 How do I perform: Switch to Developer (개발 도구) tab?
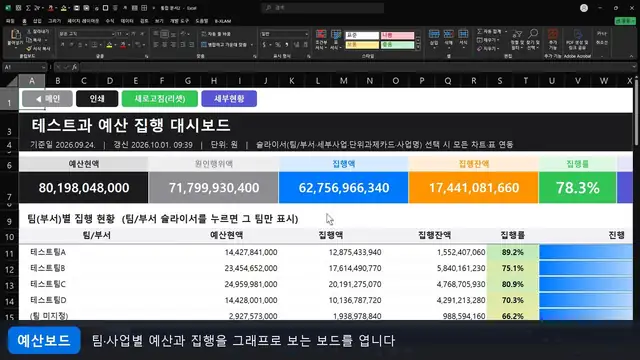pyautogui.click(x=180, y=21)
